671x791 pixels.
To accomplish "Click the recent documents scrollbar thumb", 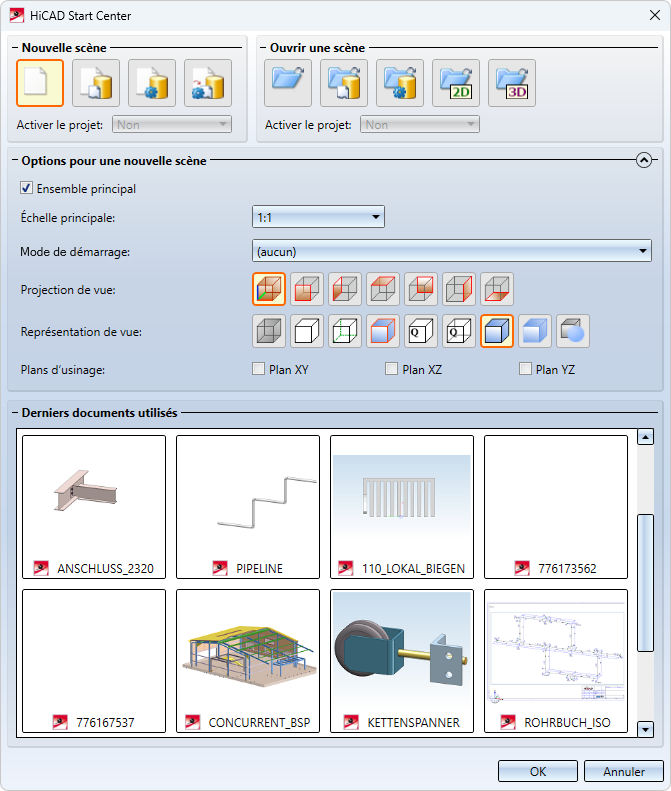I will pyautogui.click(x=645, y=583).
